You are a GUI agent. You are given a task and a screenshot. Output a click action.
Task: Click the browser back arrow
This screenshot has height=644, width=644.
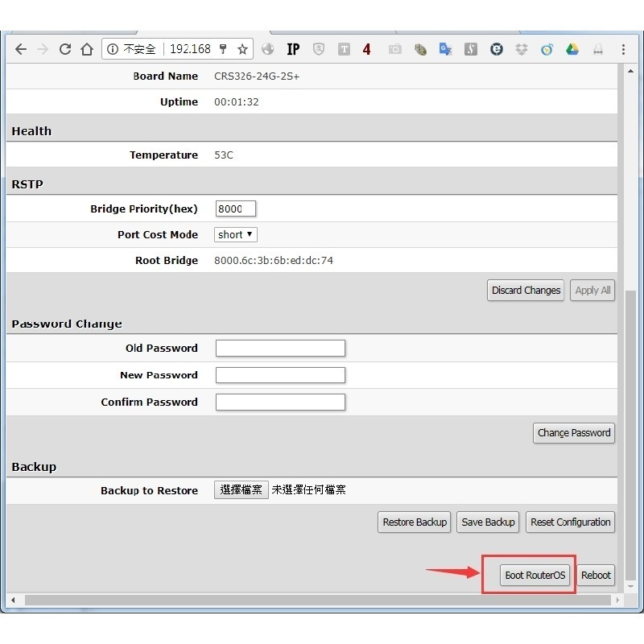pyautogui.click(x=21, y=49)
